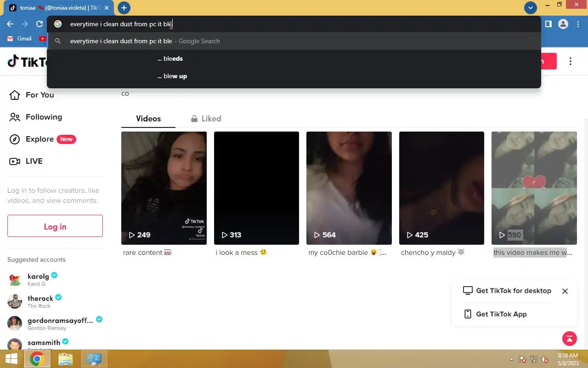588x368 pixels.
Task: Switch to the Liked tab
Action: tap(206, 119)
